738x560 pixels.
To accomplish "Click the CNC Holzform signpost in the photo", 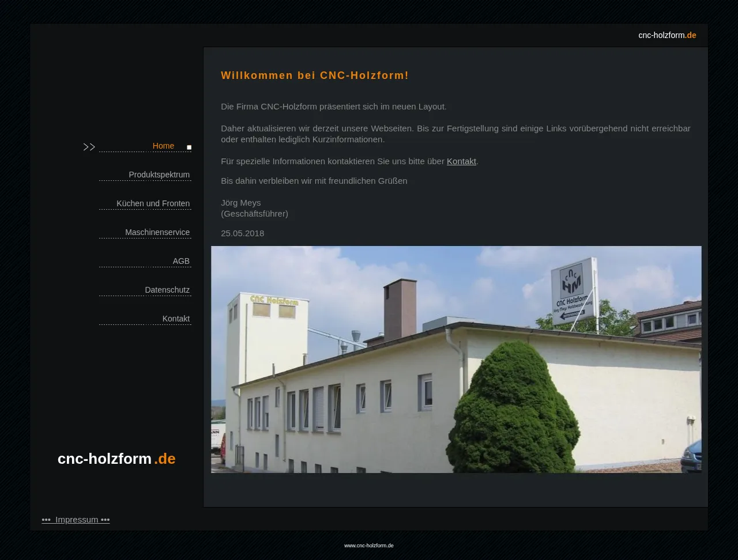I will coord(572,291).
